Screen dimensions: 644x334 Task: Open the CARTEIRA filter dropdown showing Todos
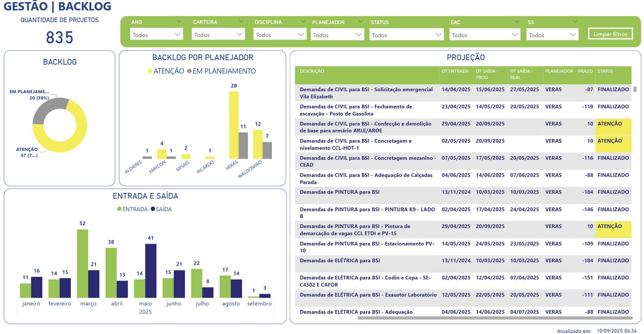pyautogui.click(x=218, y=34)
